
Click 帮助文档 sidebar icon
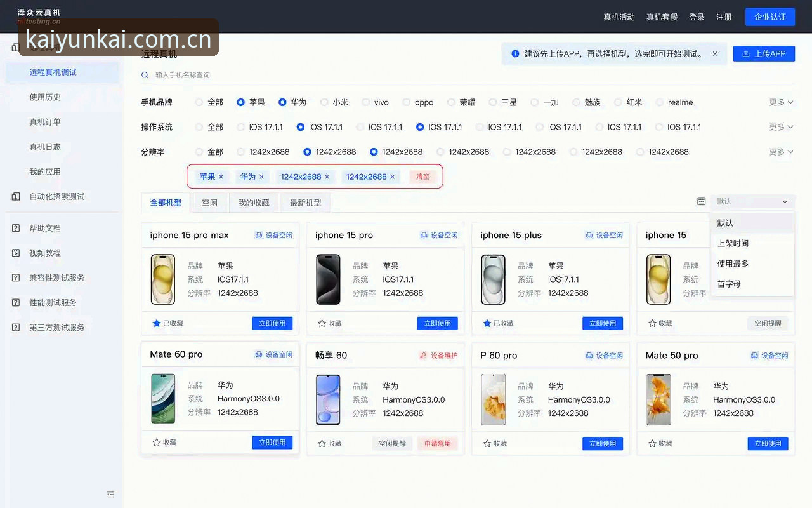[16, 228]
